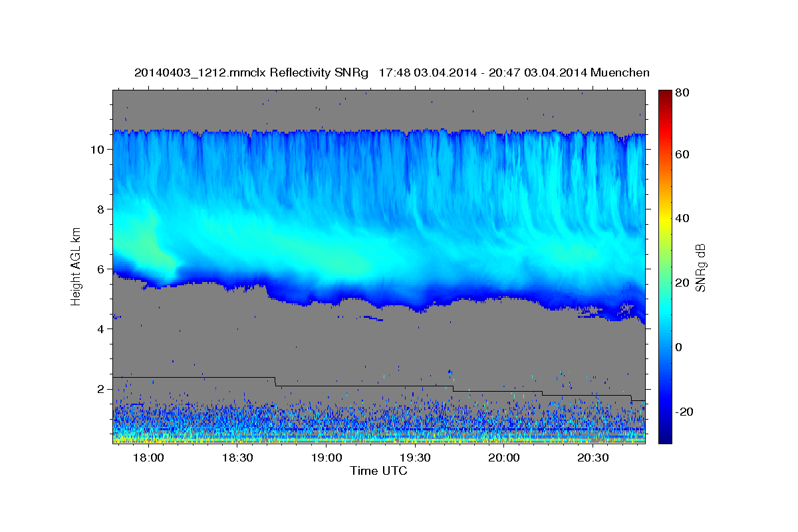Click the 20:00 time tick label
Screen dimensions: 798x532
coord(504,458)
